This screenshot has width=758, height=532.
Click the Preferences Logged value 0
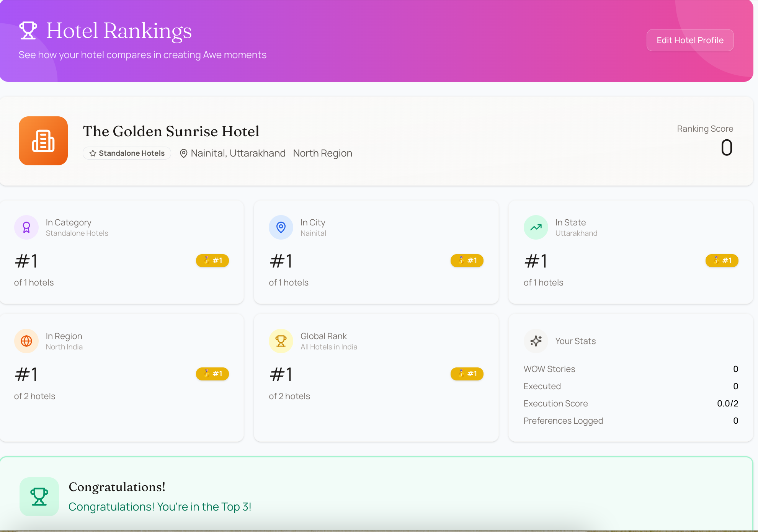tap(735, 421)
